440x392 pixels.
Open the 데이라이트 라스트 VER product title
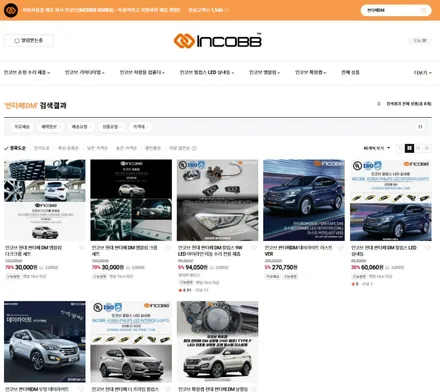coord(298,251)
